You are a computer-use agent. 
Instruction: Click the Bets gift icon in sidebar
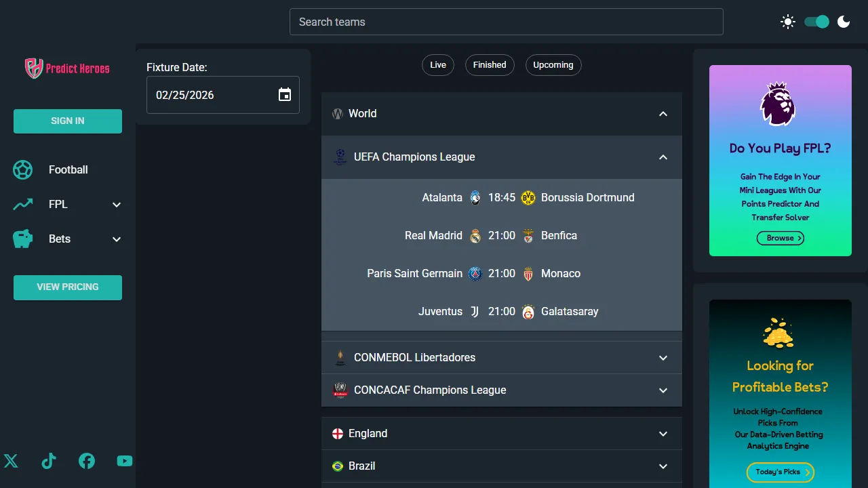[22, 239]
